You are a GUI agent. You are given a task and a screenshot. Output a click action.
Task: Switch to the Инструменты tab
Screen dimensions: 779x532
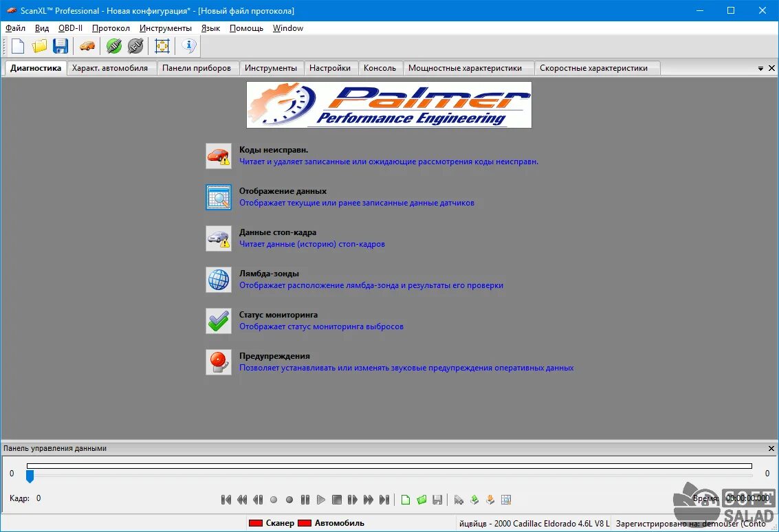[x=271, y=68]
